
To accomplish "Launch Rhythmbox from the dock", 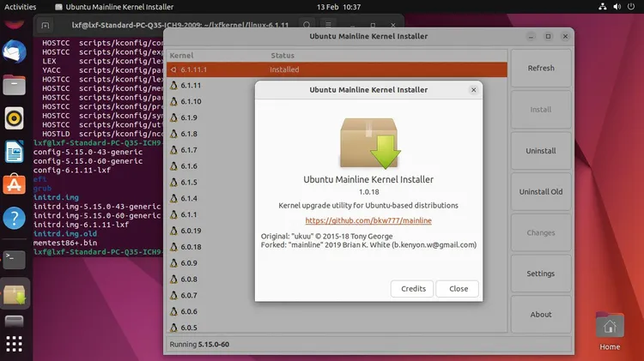I will tap(15, 118).
